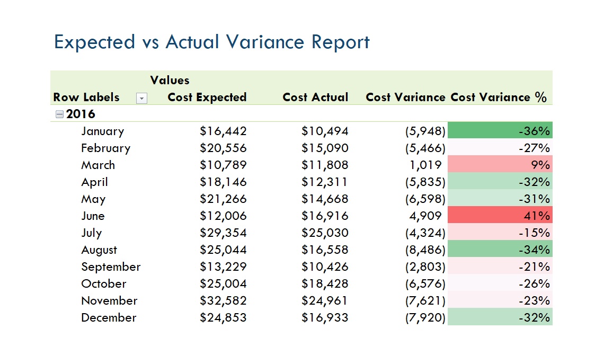Viewport: 604px width, 364px height.
Task: Select the $16,442 Cost Expected cell
Action: pos(223,131)
